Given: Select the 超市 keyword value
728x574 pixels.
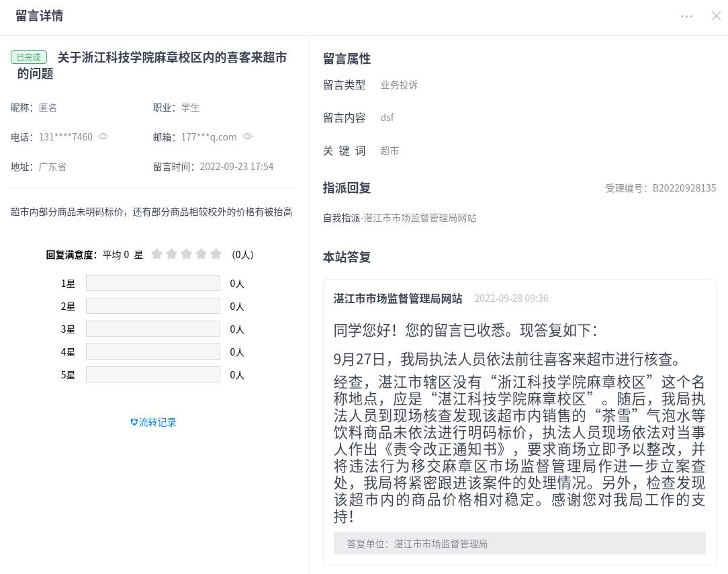Looking at the screenshot, I should (x=390, y=151).
